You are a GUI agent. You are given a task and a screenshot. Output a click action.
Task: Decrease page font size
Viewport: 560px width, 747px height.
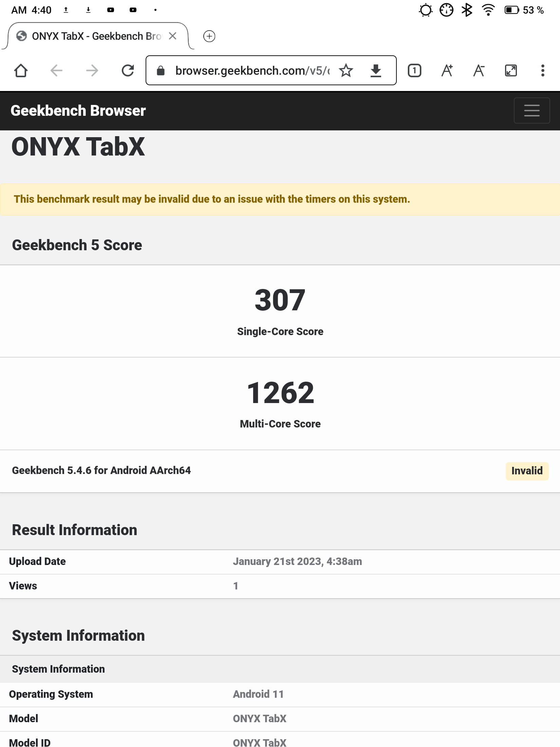(x=479, y=71)
